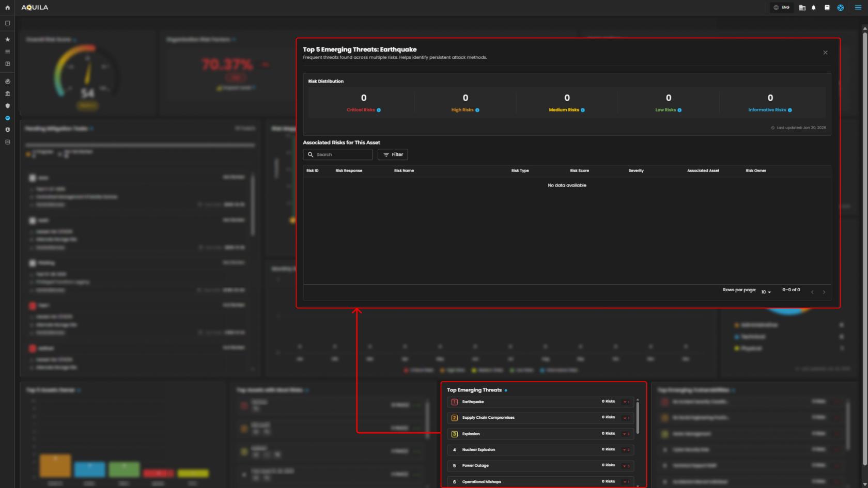
Task: Click the Filter button
Action: (393, 154)
